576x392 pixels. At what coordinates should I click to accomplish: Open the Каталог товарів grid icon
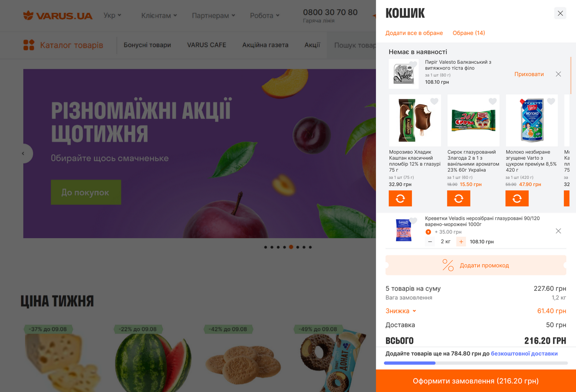pyautogui.click(x=29, y=45)
